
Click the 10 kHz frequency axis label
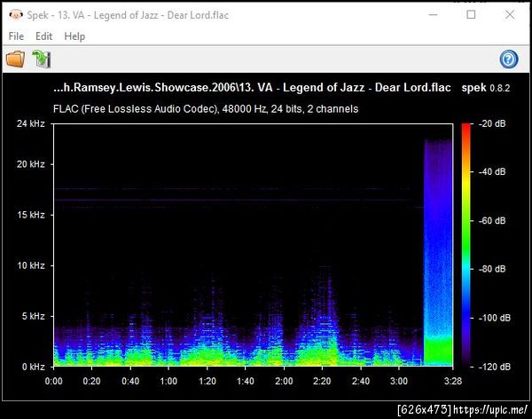pyautogui.click(x=31, y=265)
